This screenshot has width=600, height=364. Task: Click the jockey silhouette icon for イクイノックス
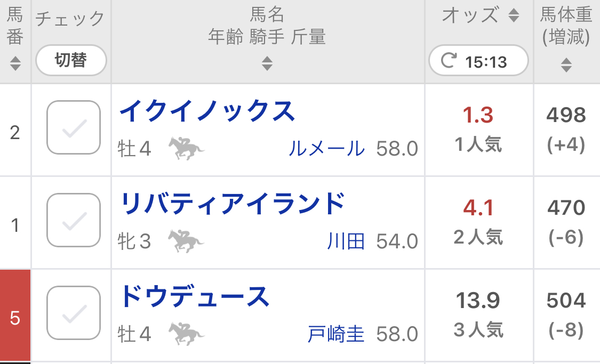point(186,149)
